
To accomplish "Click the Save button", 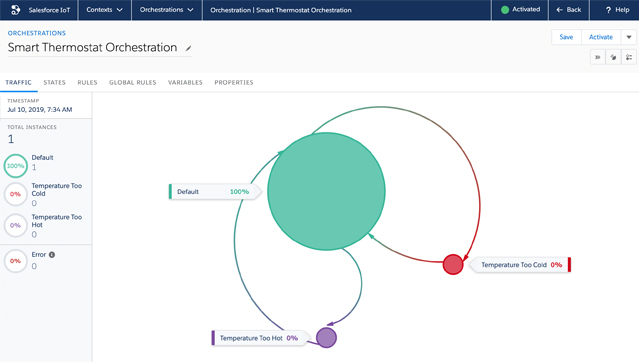I will (566, 37).
